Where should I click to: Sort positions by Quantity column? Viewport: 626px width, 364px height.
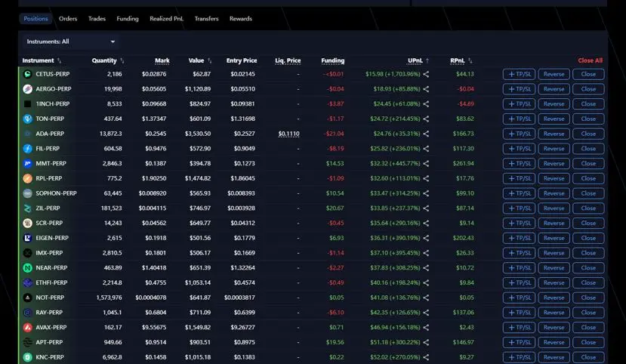coord(108,60)
